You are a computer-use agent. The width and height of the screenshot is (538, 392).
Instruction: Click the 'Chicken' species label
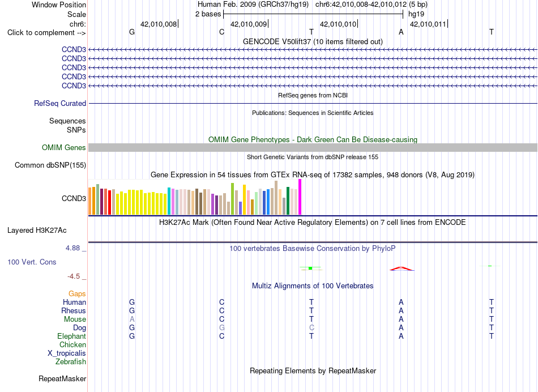point(72,344)
